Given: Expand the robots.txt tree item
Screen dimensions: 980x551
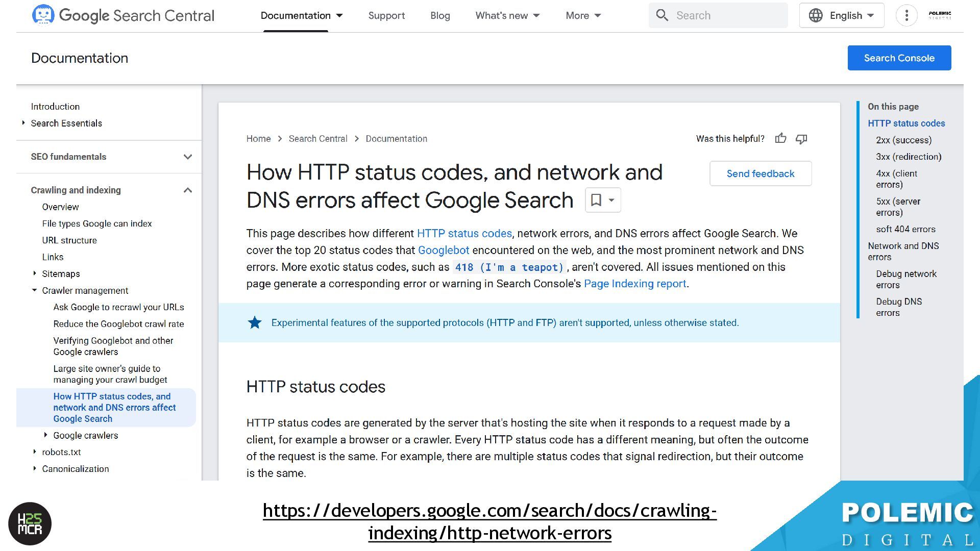Looking at the screenshot, I should click(x=35, y=452).
